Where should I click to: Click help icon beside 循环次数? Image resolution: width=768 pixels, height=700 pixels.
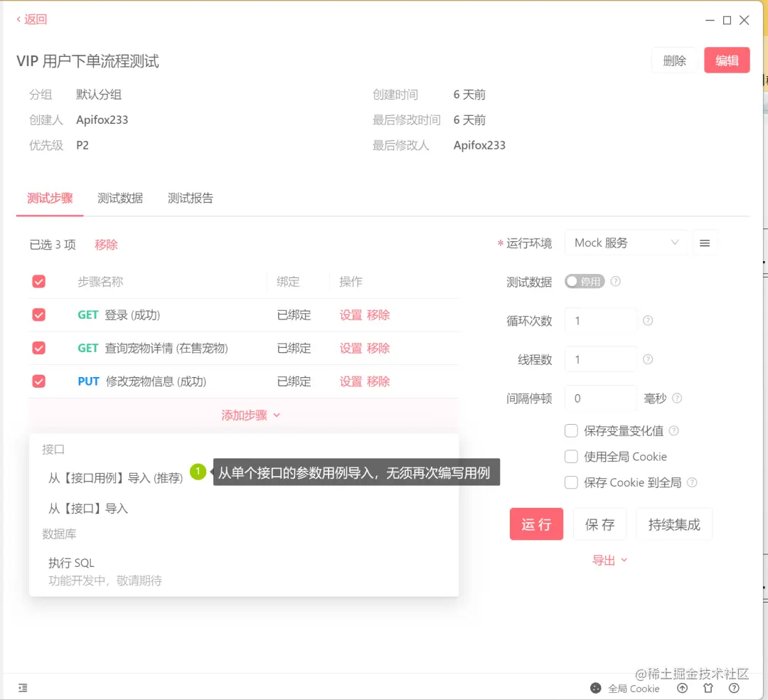(x=648, y=321)
